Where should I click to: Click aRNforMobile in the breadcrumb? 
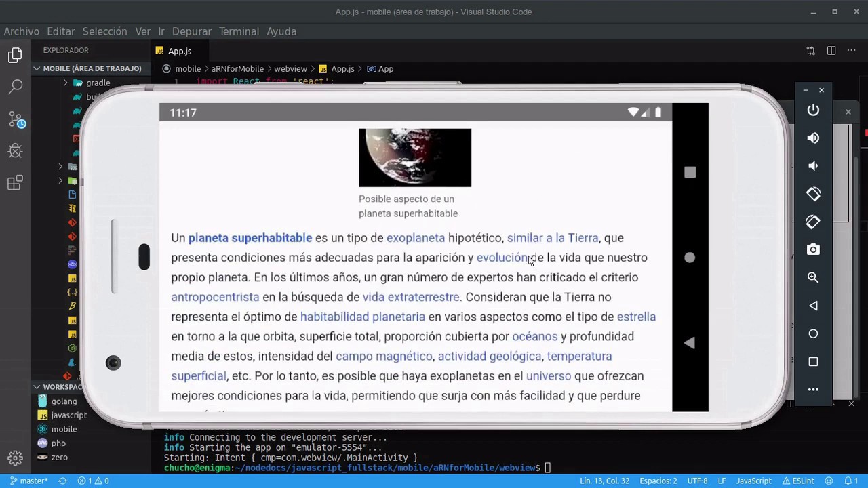point(237,68)
